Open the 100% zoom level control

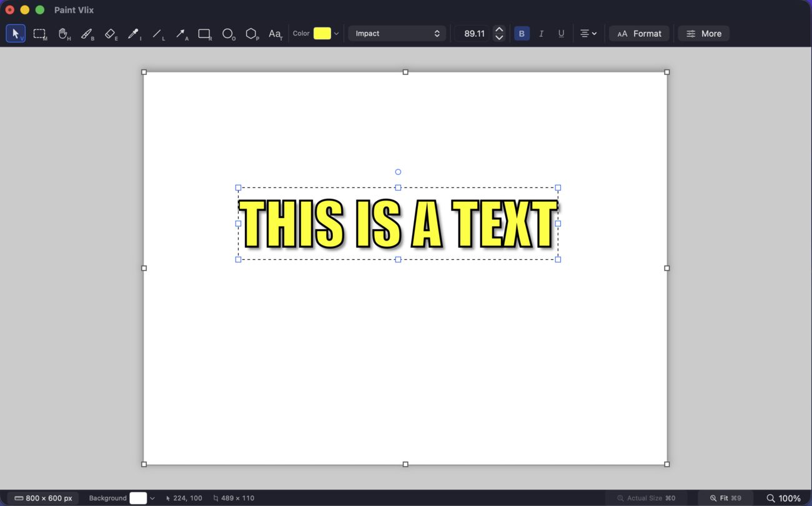[x=783, y=498]
